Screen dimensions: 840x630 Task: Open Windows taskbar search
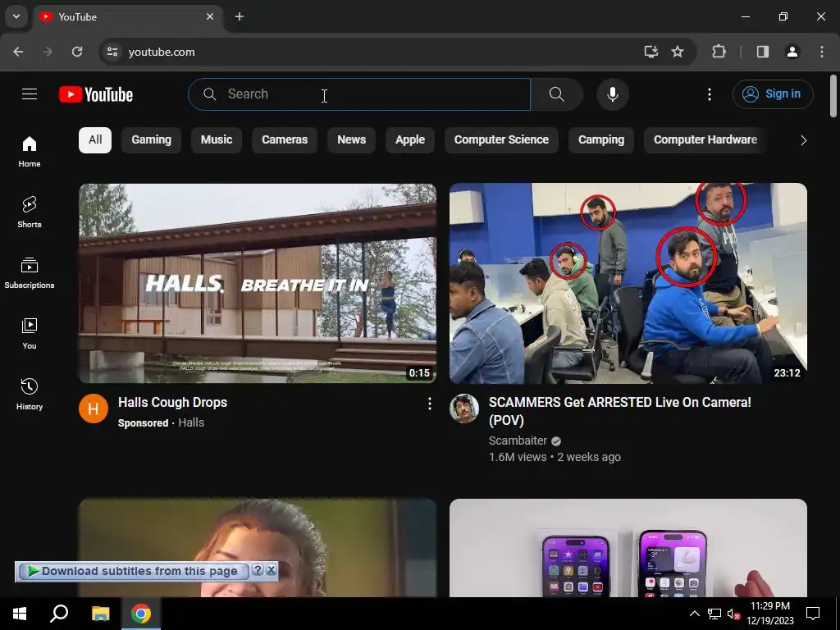pyautogui.click(x=59, y=614)
